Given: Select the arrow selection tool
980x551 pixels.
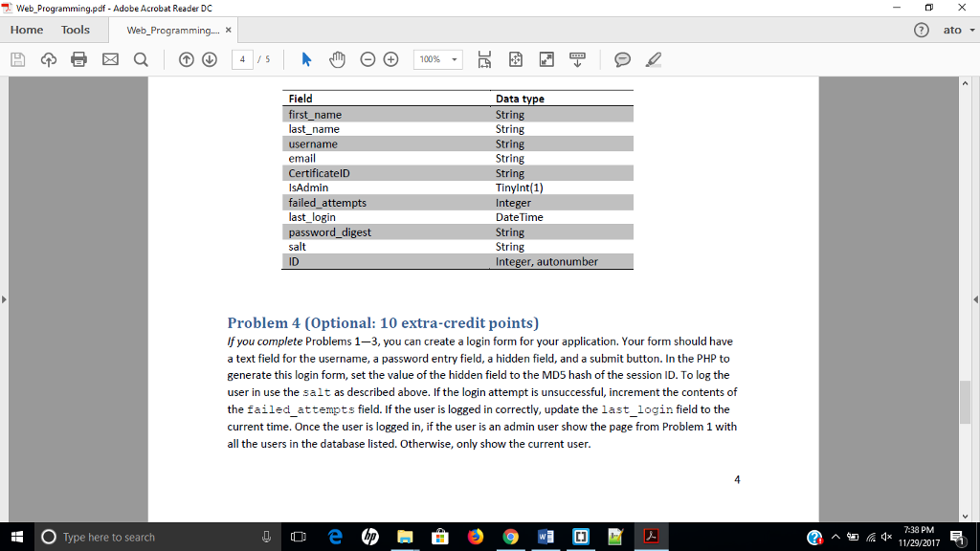Looking at the screenshot, I should pos(306,59).
